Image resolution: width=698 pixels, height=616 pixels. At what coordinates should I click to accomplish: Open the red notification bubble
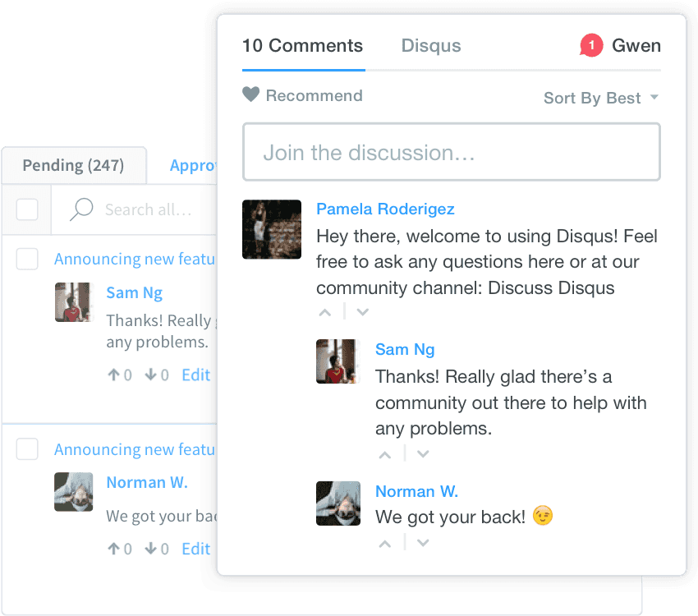tap(591, 45)
